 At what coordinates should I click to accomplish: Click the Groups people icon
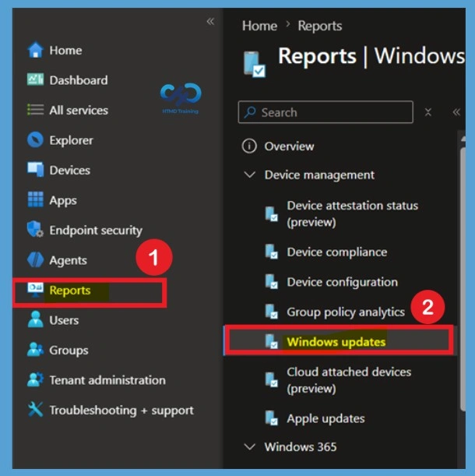35,350
